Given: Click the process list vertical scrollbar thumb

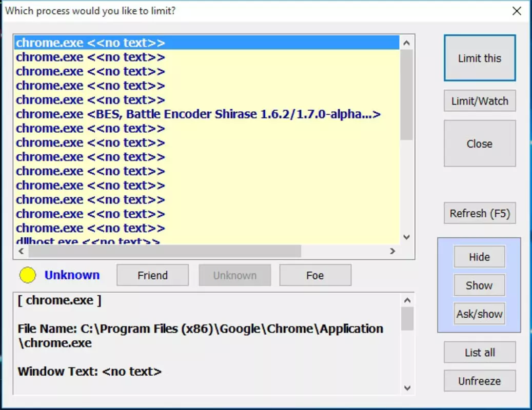Looking at the screenshot, I should [406, 95].
